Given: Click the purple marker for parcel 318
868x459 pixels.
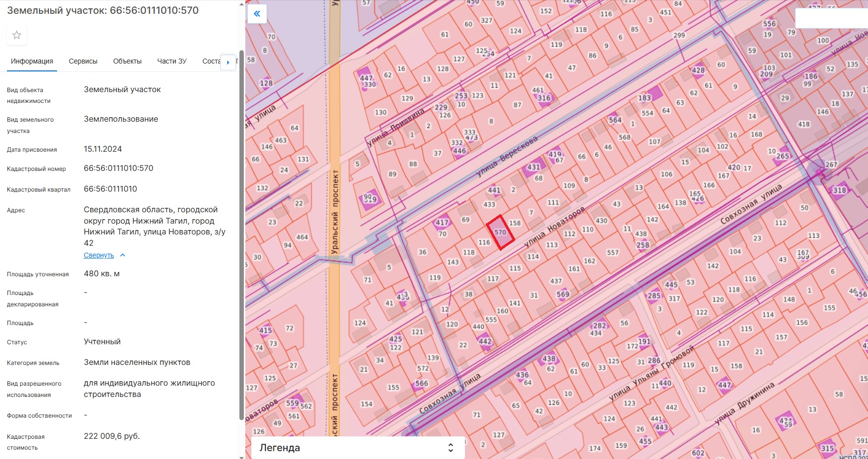Looking at the screenshot, I should pyautogui.click(x=839, y=190).
